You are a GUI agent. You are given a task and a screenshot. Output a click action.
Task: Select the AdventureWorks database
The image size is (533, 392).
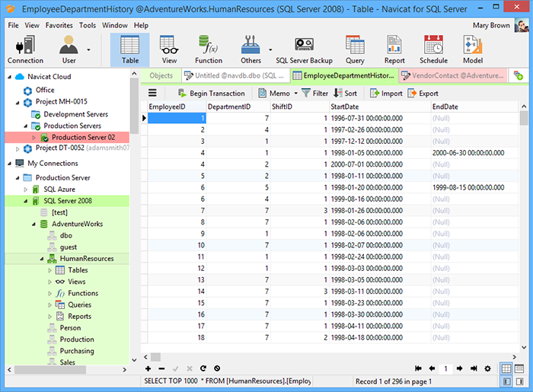tap(77, 225)
